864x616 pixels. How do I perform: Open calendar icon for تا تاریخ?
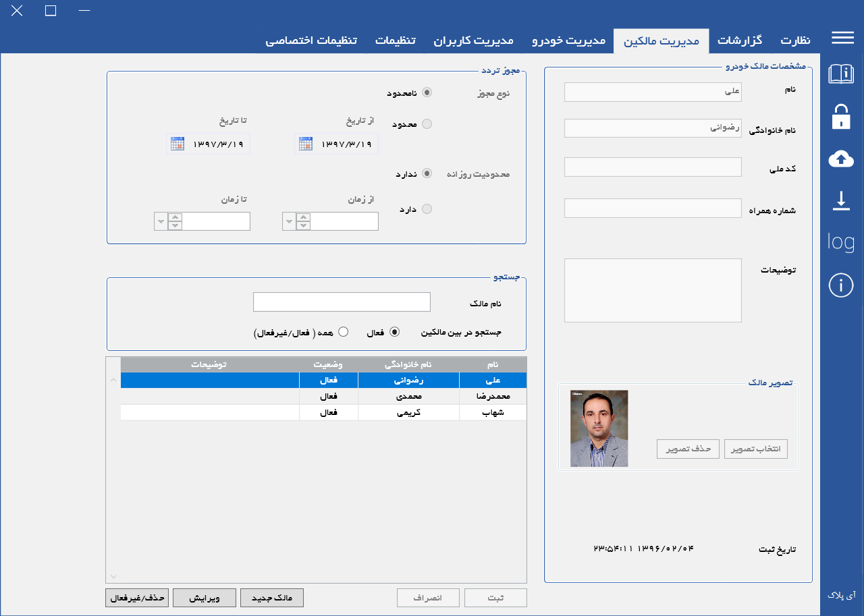pos(178,144)
